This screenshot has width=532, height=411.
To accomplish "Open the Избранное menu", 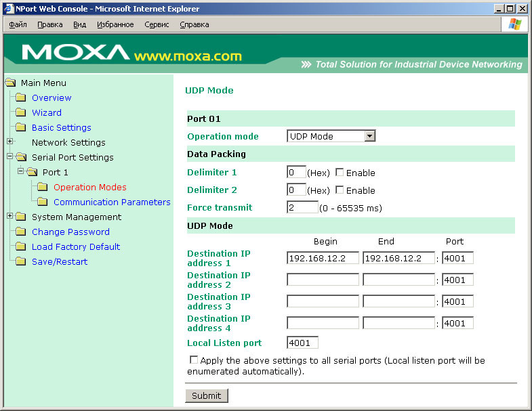I will click(x=115, y=24).
